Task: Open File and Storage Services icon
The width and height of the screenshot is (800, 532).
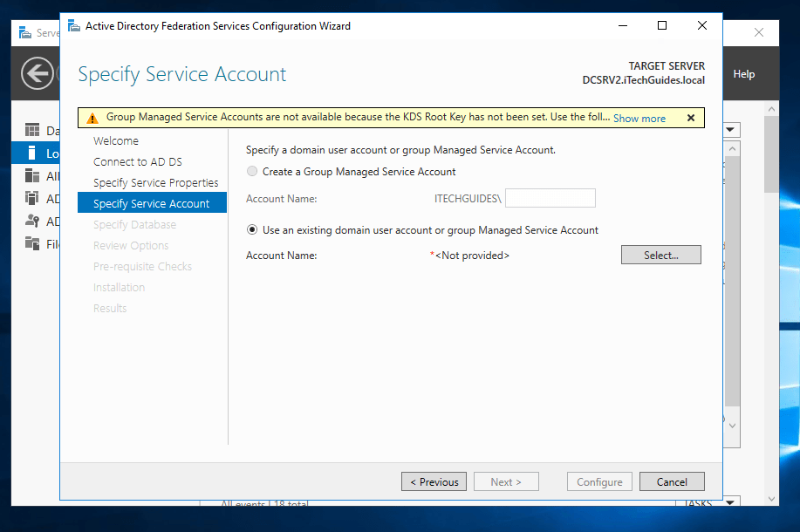Action: click(32, 242)
